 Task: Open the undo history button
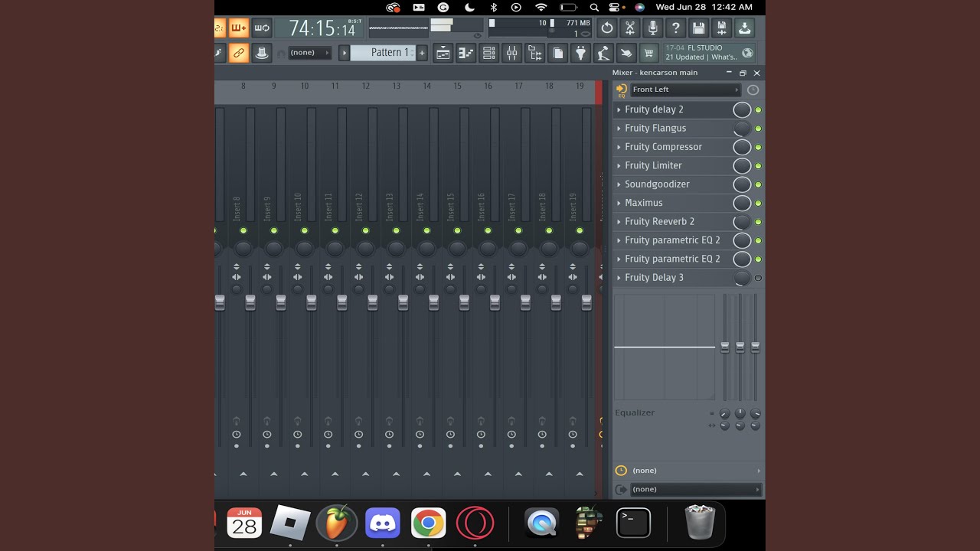pyautogui.click(x=607, y=28)
